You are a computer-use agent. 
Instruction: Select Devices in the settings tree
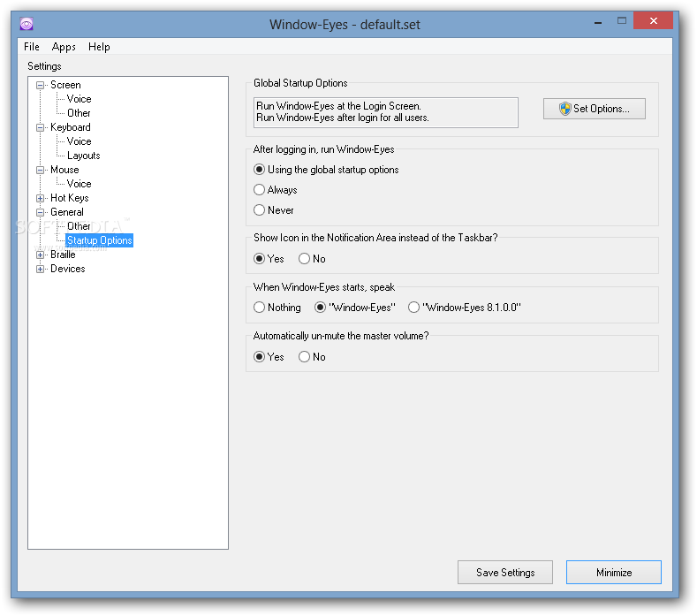coord(67,269)
